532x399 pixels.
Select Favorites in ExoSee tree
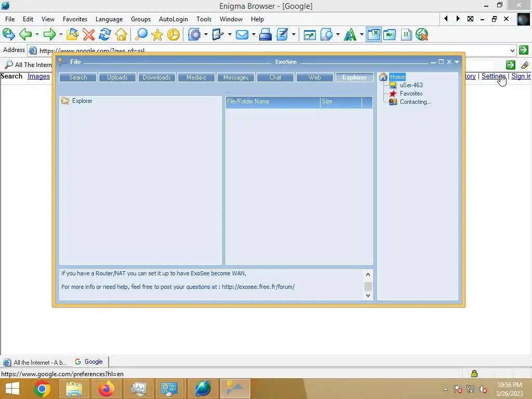click(411, 94)
